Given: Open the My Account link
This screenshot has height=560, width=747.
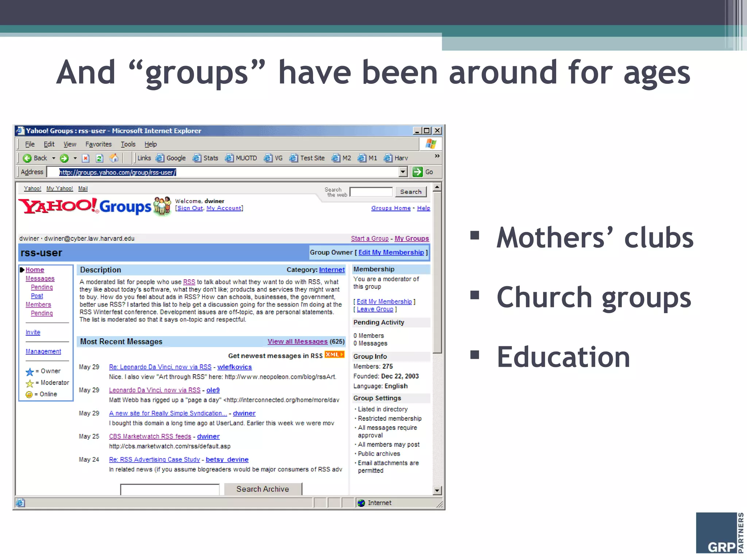Looking at the screenshot, I should (224, 208).
